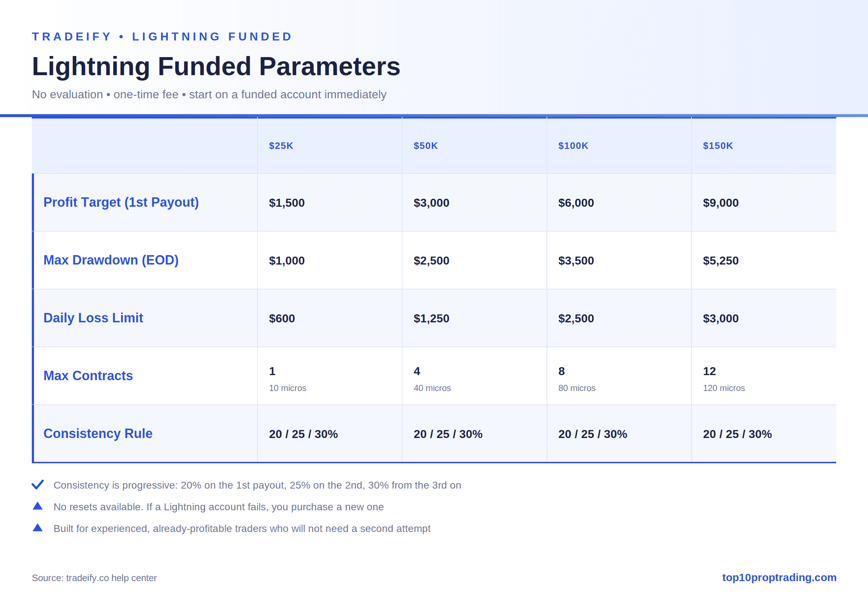Viewport: 868px width, 597px height.
Task: Click the 'TRADEIFY • LIGHTNING FUNDED' eyebrow text
Action: (162, 36)
